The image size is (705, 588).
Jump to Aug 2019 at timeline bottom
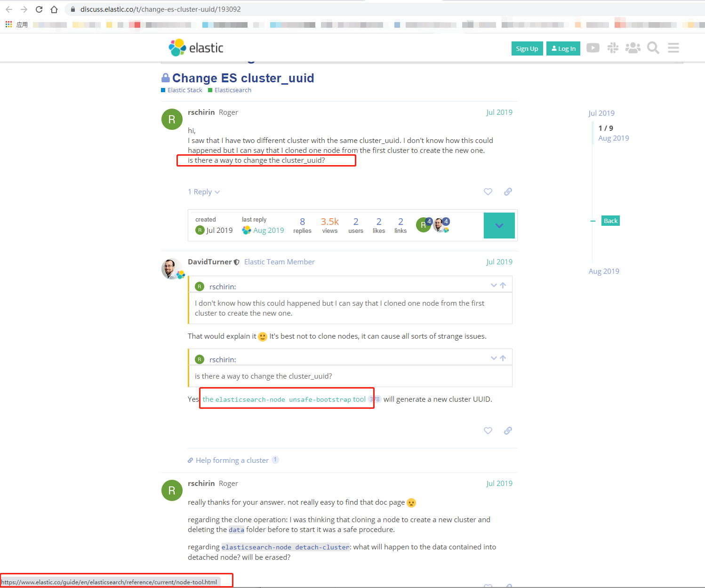604,271
